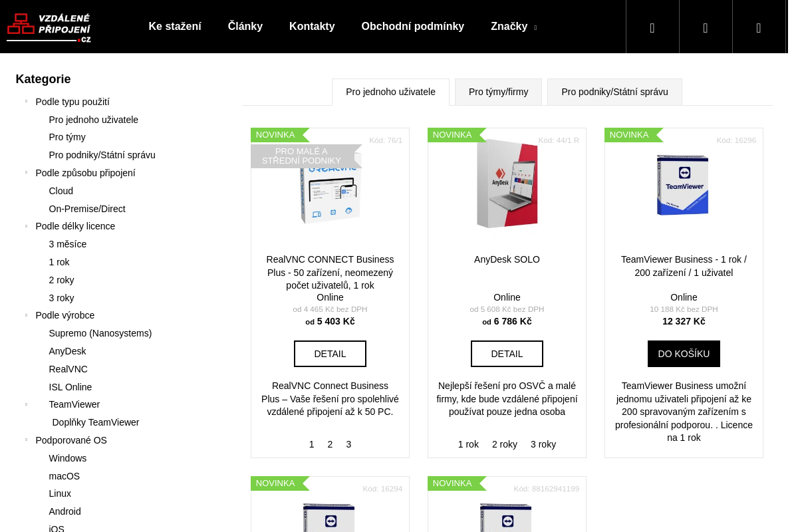The width and height of the screenshot is (798, 532).
Task: Open RealVNC CONNECT Business Plus product title
Action: click(330, 272)
